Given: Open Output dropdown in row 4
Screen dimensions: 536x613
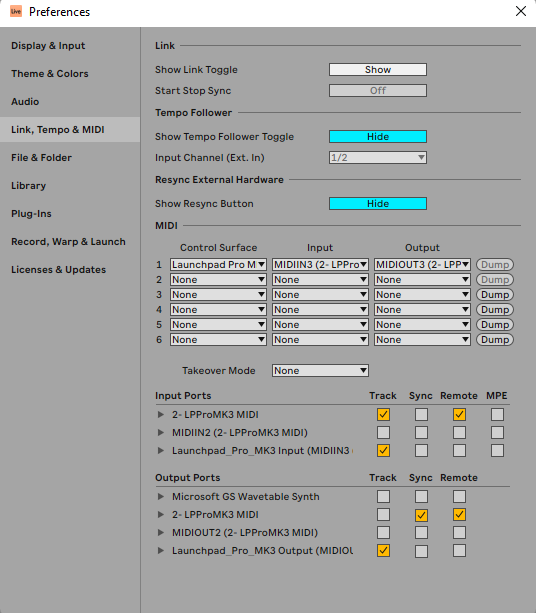Looking at the screenshot, I should click(422, 310).
